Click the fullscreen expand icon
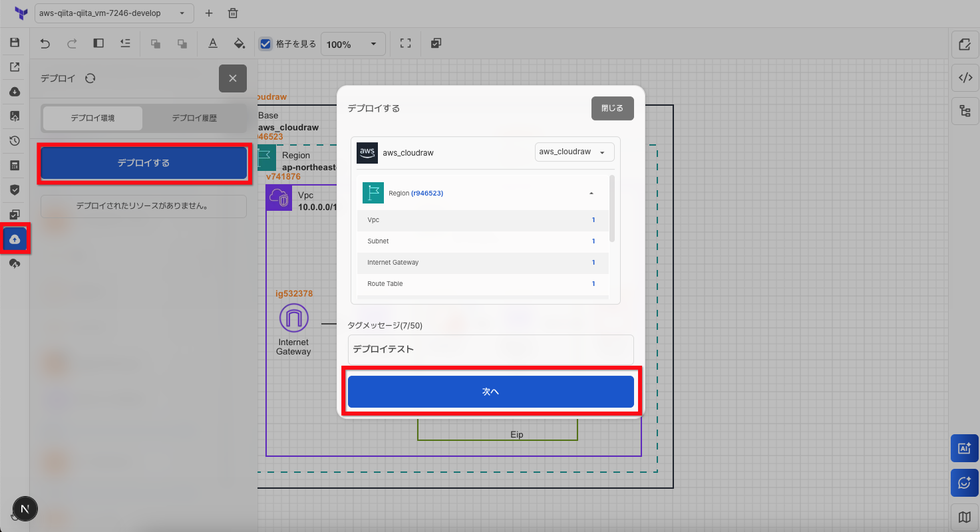The image size is (980, 532). point(405,44)
